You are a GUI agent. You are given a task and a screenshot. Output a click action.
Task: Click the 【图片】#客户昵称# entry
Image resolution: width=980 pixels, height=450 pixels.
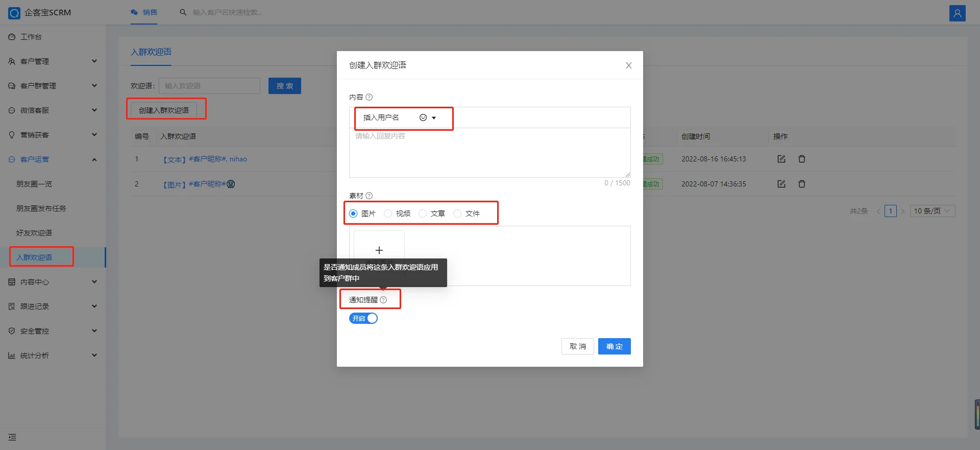tap(199, 184)
